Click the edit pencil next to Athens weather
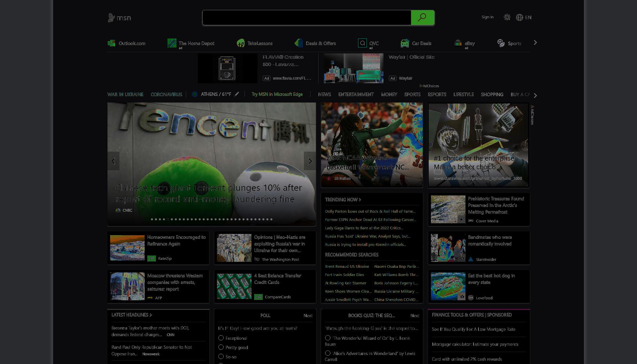The image size is (637, 364). (237, 94)
